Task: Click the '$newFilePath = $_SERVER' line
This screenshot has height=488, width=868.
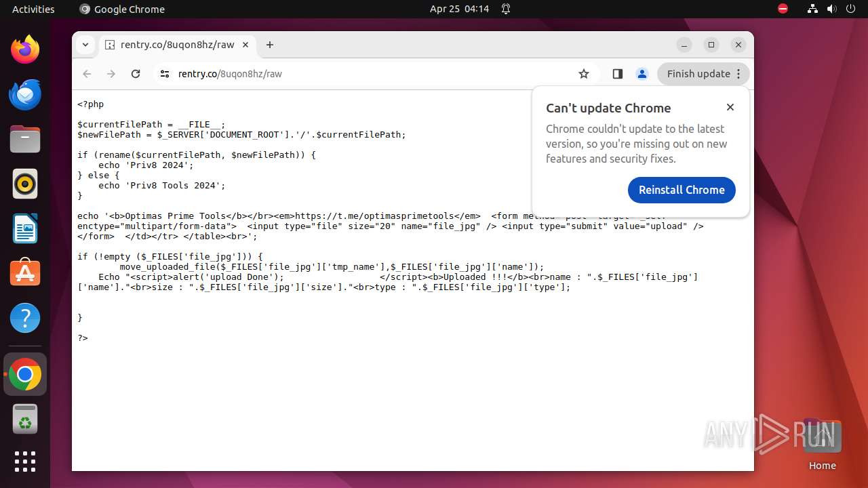Action: pyautogui.click(x=241, y=135)
